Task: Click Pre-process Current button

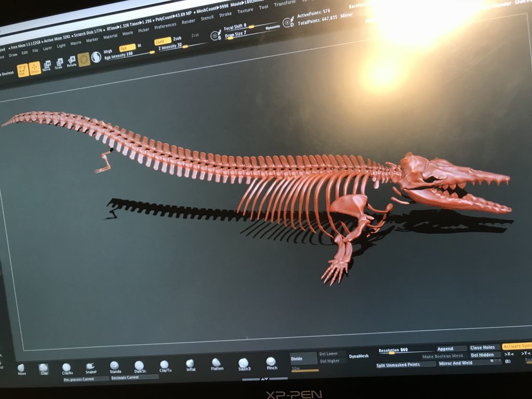Action: [x=86, y=379]
